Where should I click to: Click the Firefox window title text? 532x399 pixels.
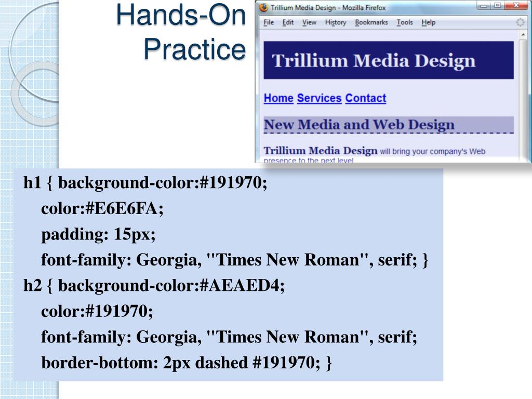[x=328, y=7]
